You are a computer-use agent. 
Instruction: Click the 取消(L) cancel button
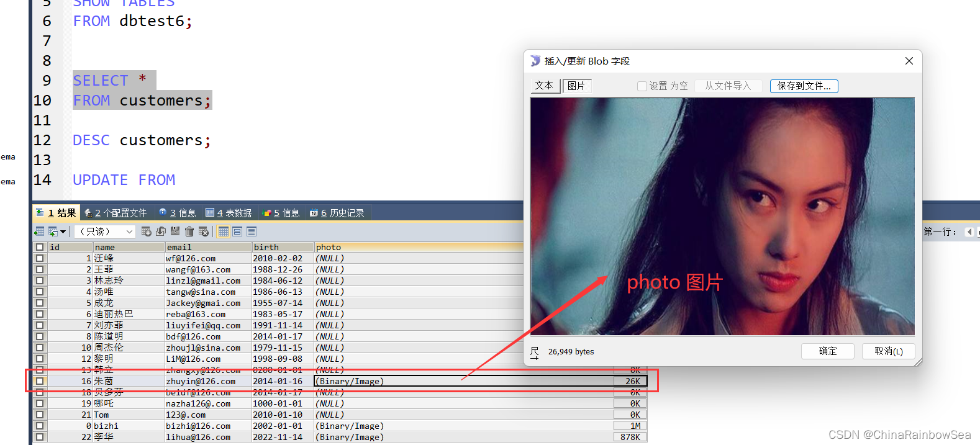888,351
